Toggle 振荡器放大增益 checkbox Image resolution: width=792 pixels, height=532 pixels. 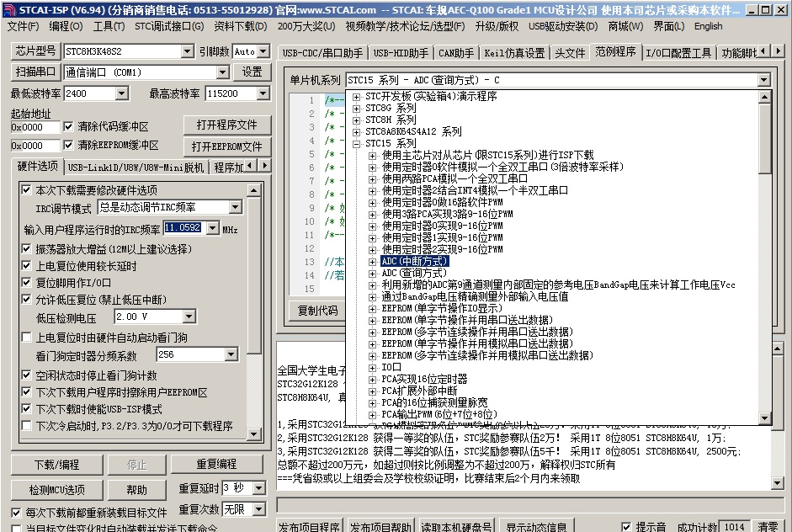[26, 248]
